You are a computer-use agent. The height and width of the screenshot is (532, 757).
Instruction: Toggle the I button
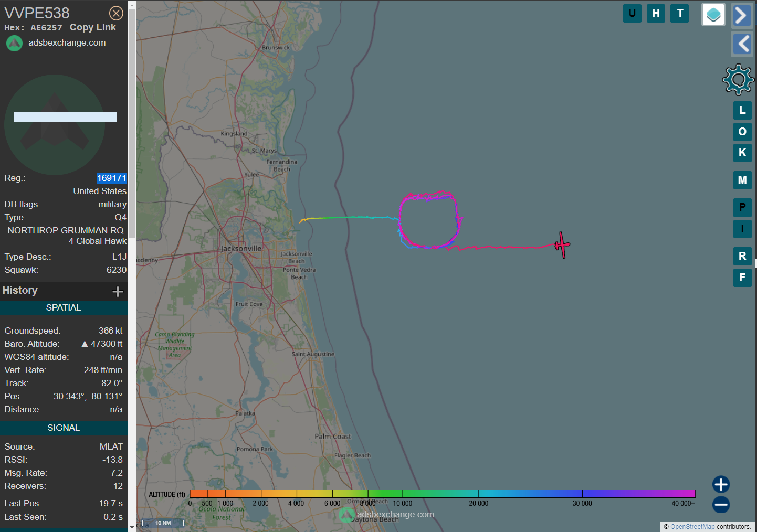click(x=742, y=229)
